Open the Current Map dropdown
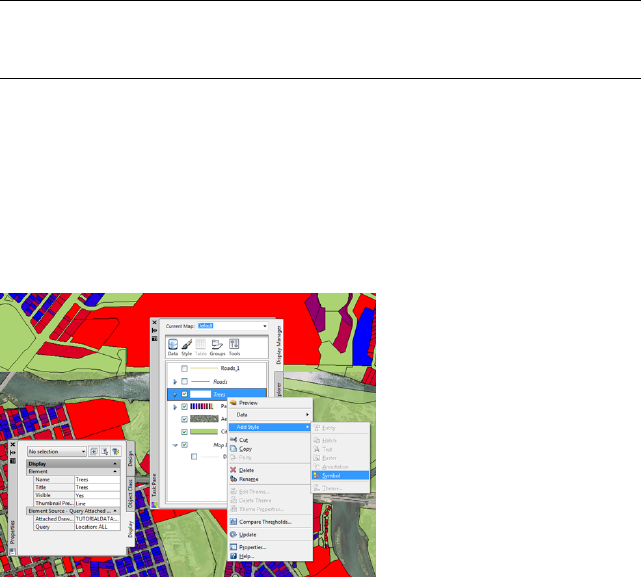The width and height of the screenshot is (641, 577). point(265,326)
